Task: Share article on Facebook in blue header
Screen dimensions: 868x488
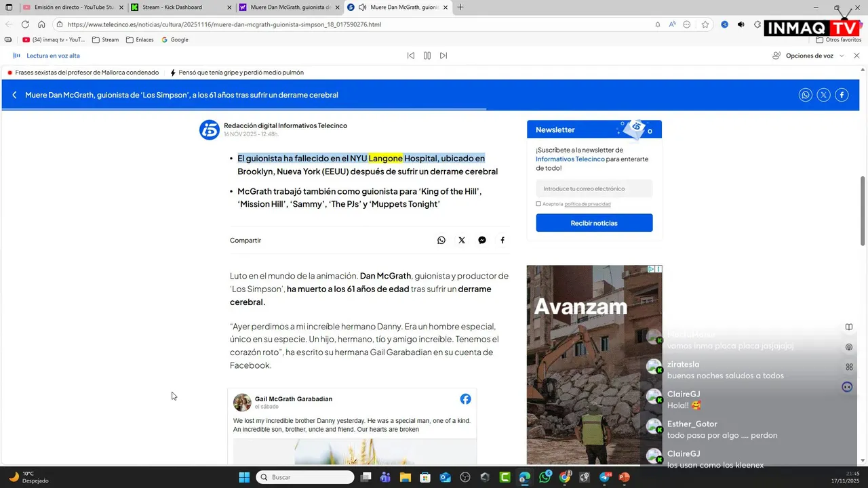Action: tap(842, 95)
